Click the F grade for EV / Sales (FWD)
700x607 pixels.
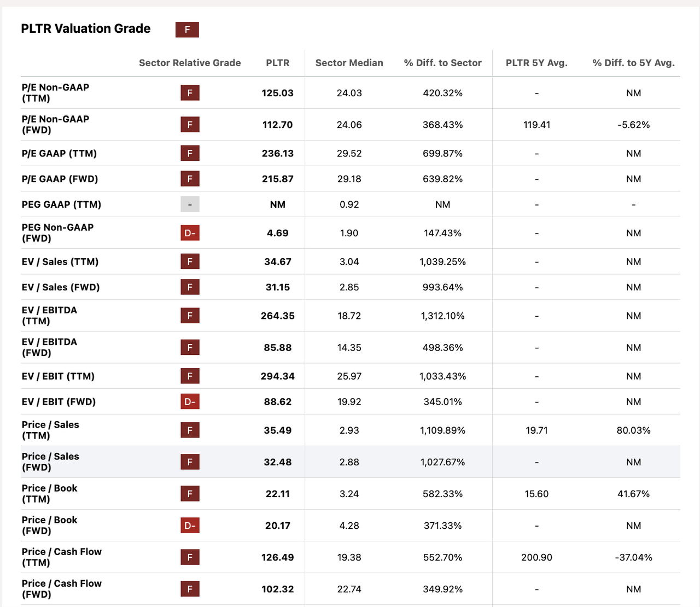point(190,287)
